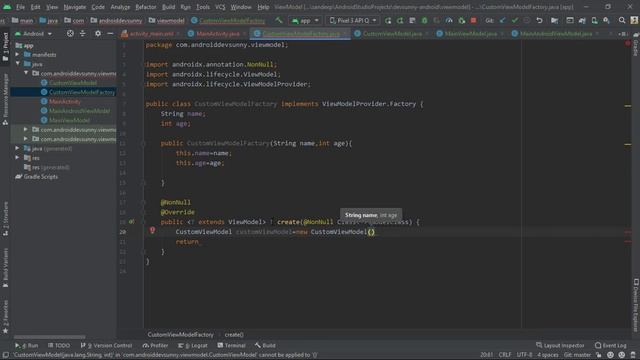Click the Project panel horizontal scrollbar
The height and width of the screenshot is (360, 640).
coord(50,337)
